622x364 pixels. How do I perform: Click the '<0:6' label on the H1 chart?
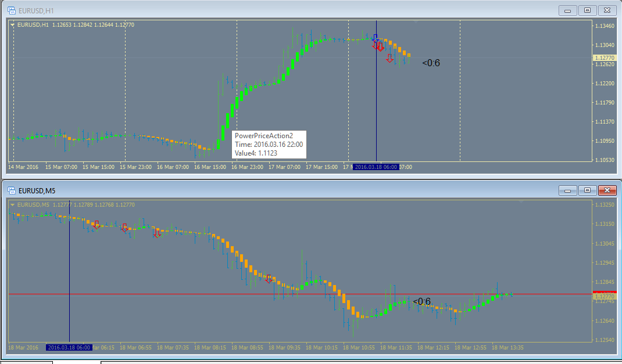coord(431,63)
